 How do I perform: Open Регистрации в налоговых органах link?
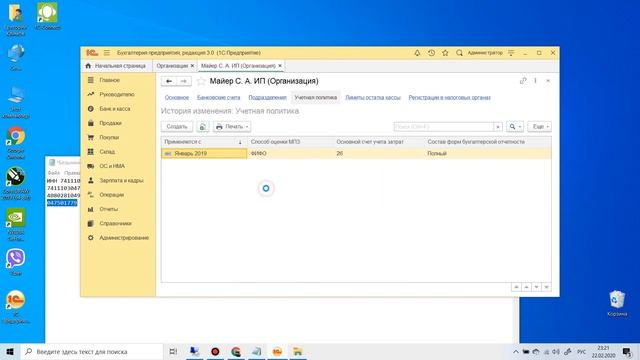[x=449, y=98]
